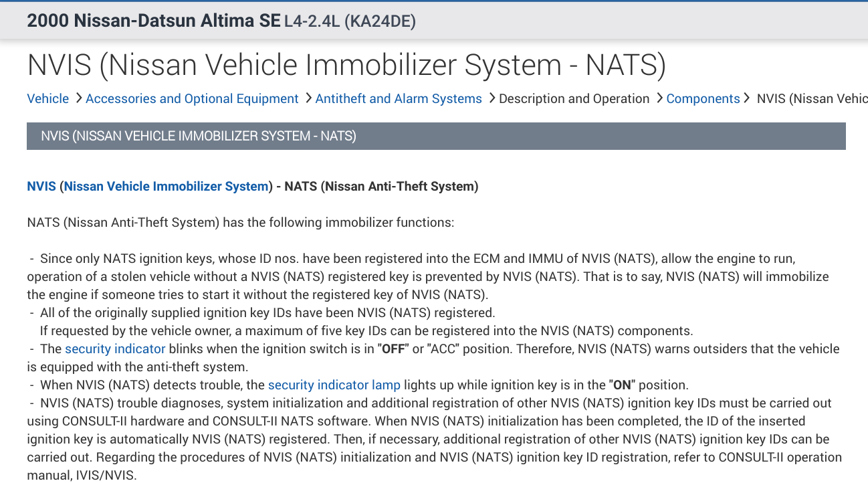Screen dimensions: 868x483
Task: Click the large NVIS page title heading
Action: click(346, 65)
